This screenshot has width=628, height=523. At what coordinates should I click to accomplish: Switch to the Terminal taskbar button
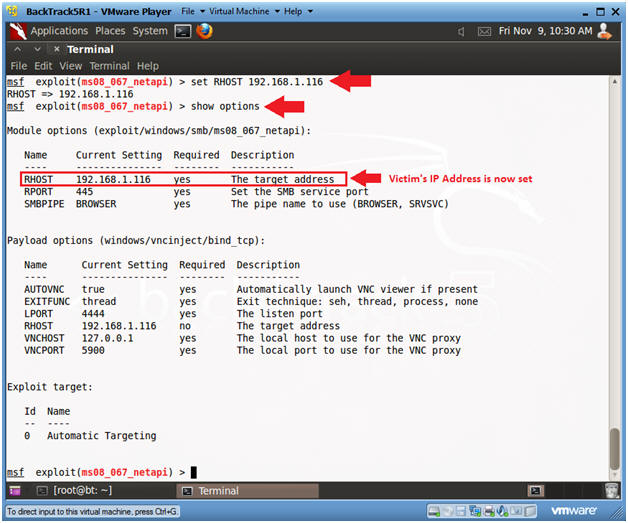point(248,491)
